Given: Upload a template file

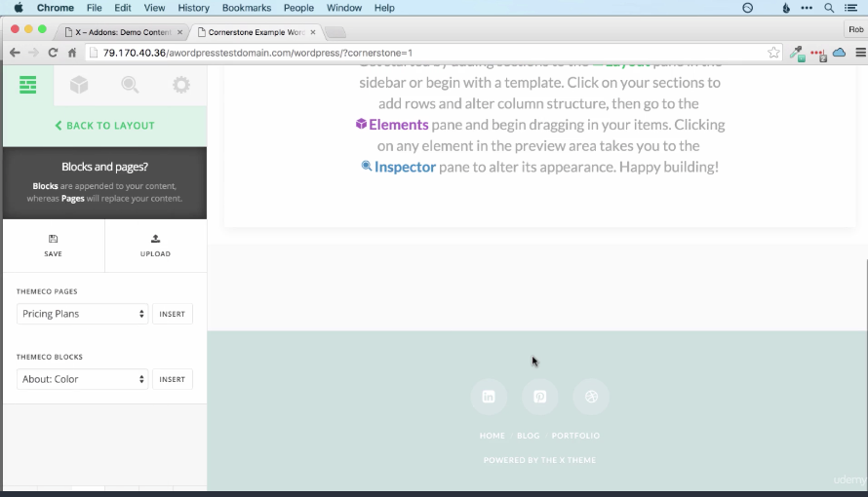Looking at the screenshot, I should (x=155, y=246).
